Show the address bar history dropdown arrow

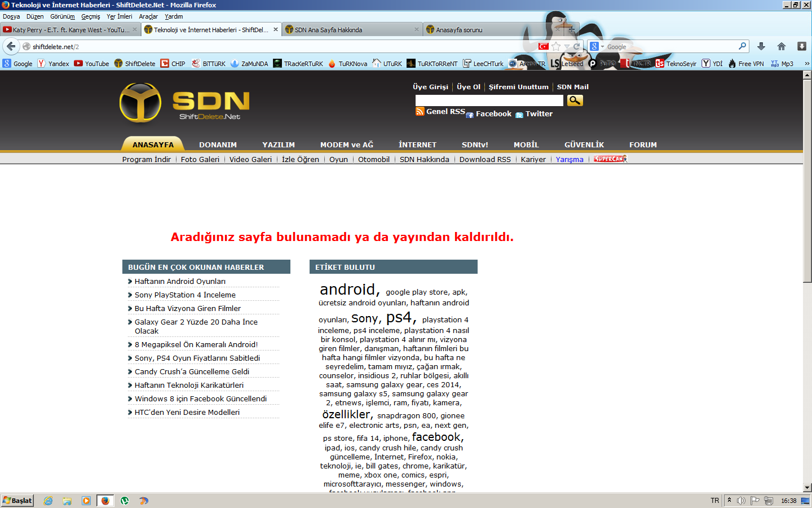tap(567, 47)
